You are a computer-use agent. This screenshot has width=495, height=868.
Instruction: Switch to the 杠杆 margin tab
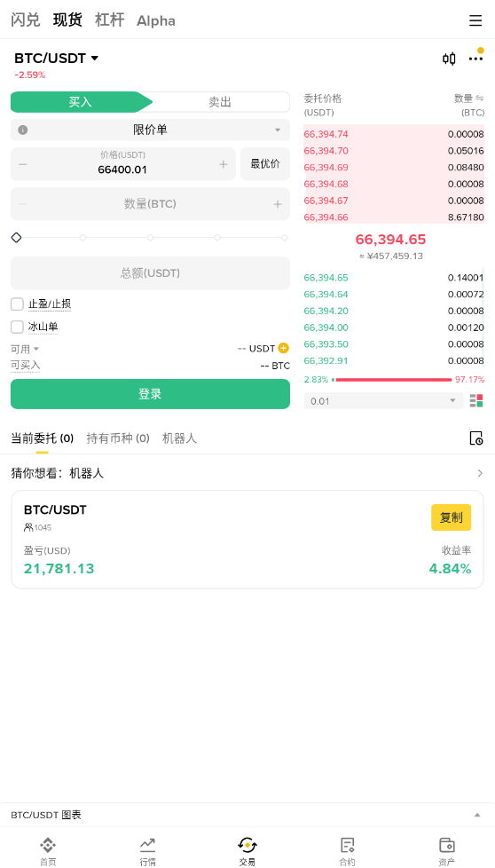[x=109, y=20]
